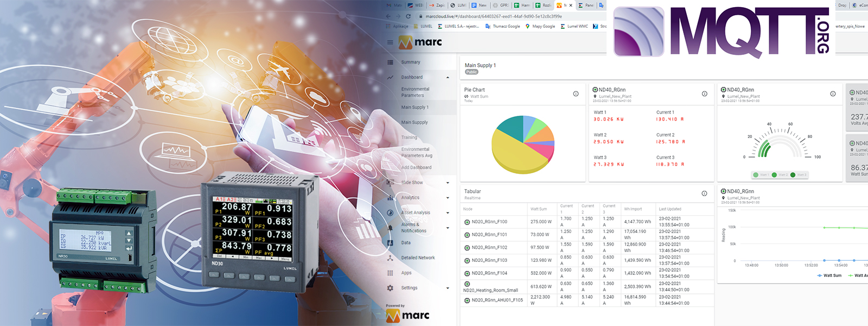Viewport: 868px width, 326px height.
Task: Open the Mapy Google bookmark
Action: [540, 26]
